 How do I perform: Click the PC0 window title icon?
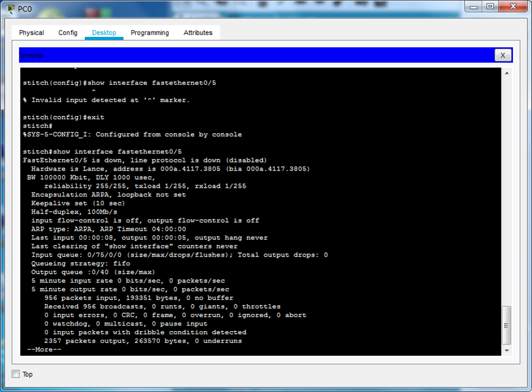[x=11, y=9]
